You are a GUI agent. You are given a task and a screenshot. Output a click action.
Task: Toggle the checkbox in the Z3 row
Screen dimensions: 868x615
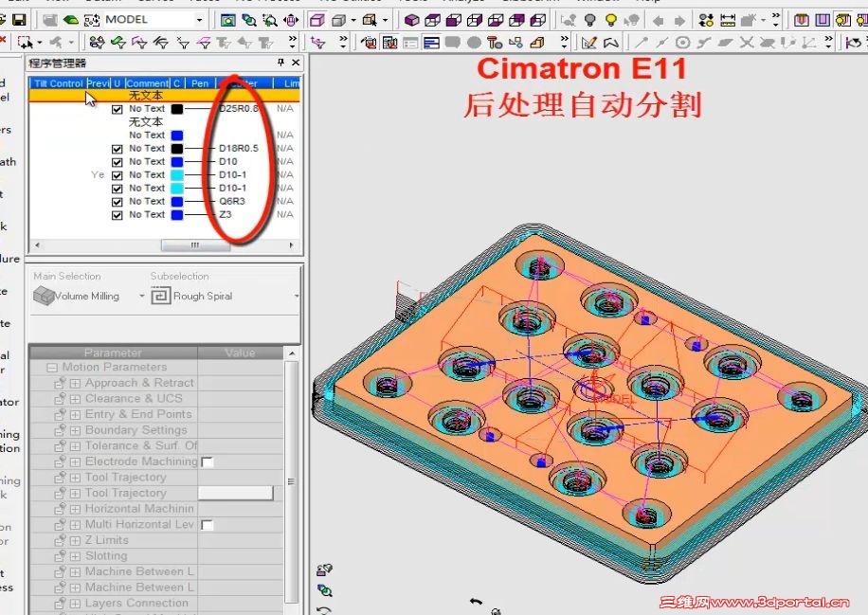[117, 215]
